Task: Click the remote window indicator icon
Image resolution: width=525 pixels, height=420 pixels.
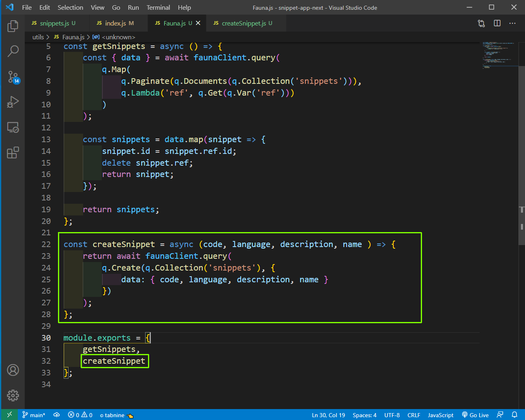Action: pos(9,415)
